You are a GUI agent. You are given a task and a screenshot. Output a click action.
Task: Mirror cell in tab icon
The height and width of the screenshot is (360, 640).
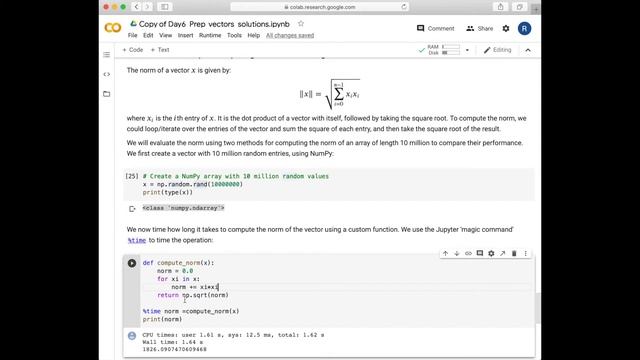click(x=502, y=253)
